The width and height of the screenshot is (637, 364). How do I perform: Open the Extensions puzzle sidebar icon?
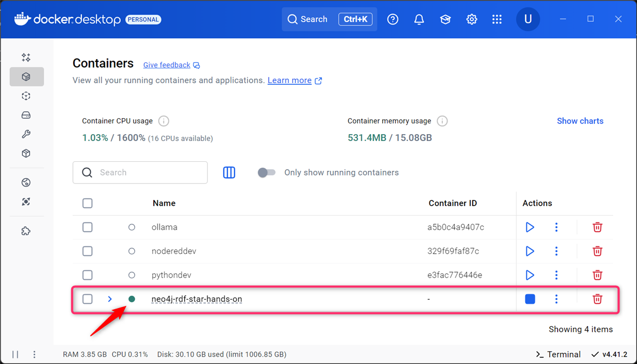pos(26,231)
